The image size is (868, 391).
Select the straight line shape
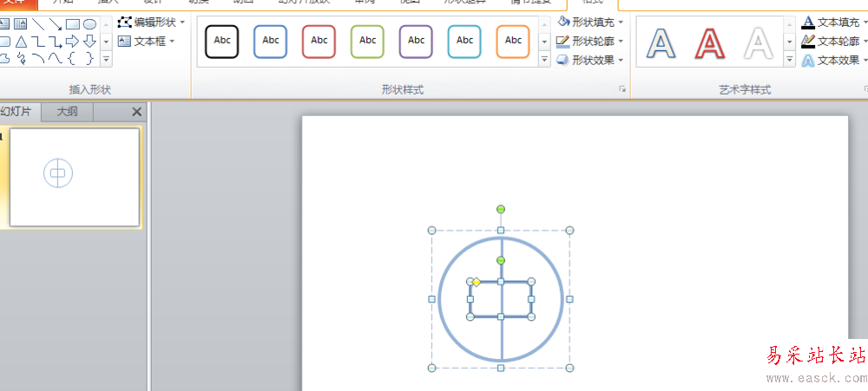(38, 23)
